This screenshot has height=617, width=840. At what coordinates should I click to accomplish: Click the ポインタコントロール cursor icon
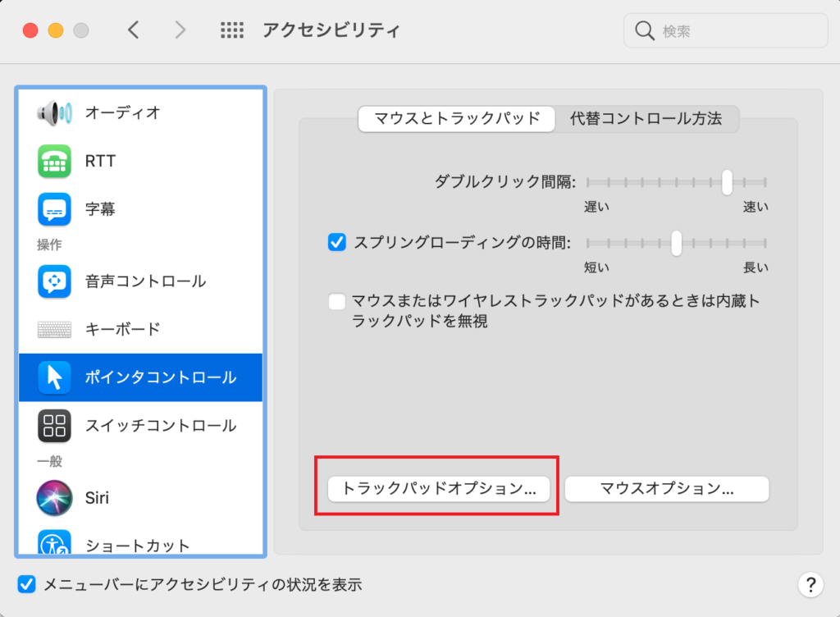tap(54, 377)
